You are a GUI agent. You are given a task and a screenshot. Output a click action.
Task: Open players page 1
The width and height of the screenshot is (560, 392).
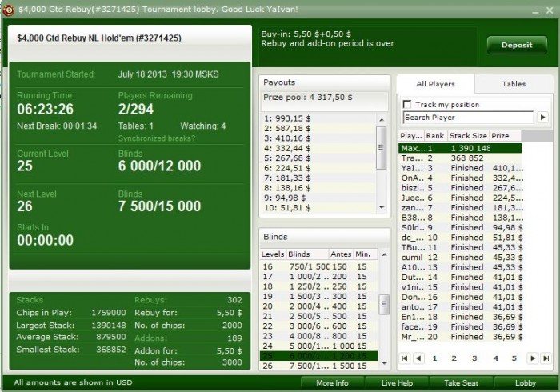tap(434, 358)
